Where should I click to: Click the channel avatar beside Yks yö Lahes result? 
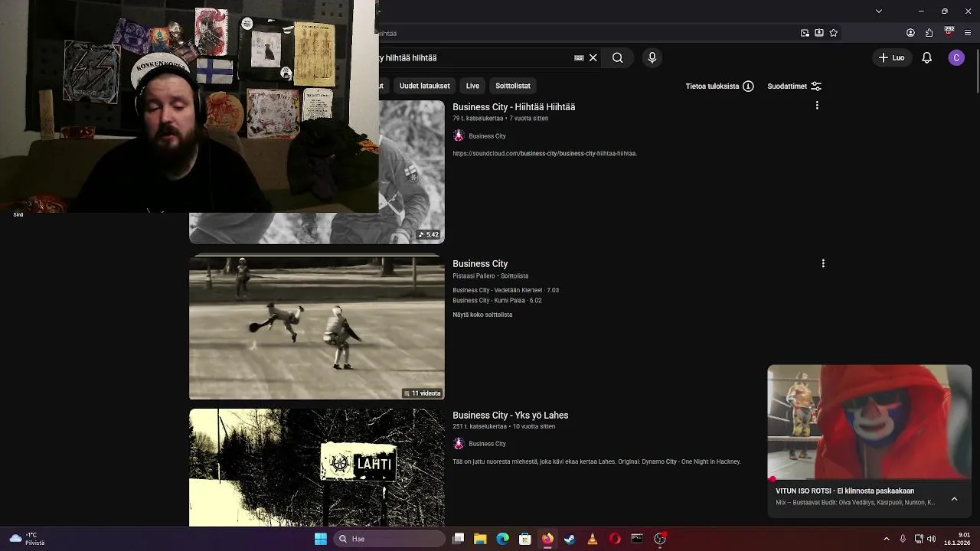point(459,444)
